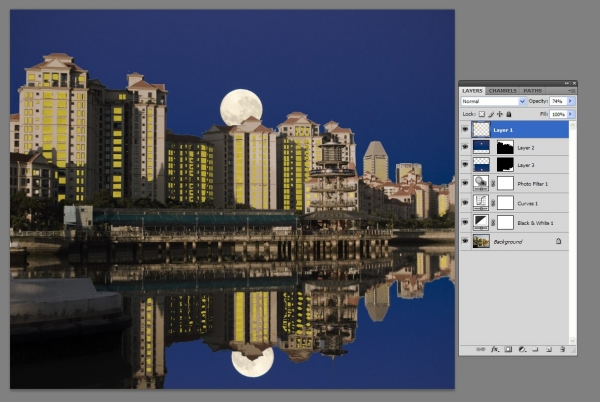Image resolution: width=600 pixels, height=402 pixels.
Task: Click the Opacity value field 74%
Action: coord(558,101)
